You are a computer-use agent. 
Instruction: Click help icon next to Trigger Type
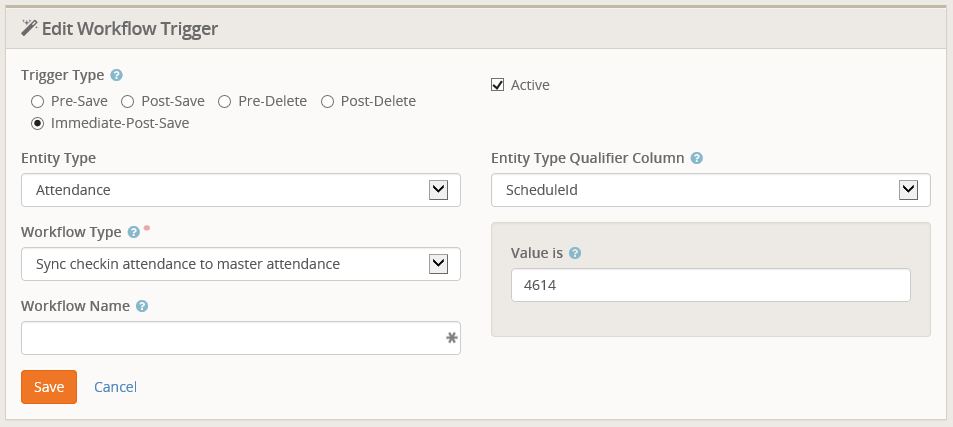click(117, 75)
